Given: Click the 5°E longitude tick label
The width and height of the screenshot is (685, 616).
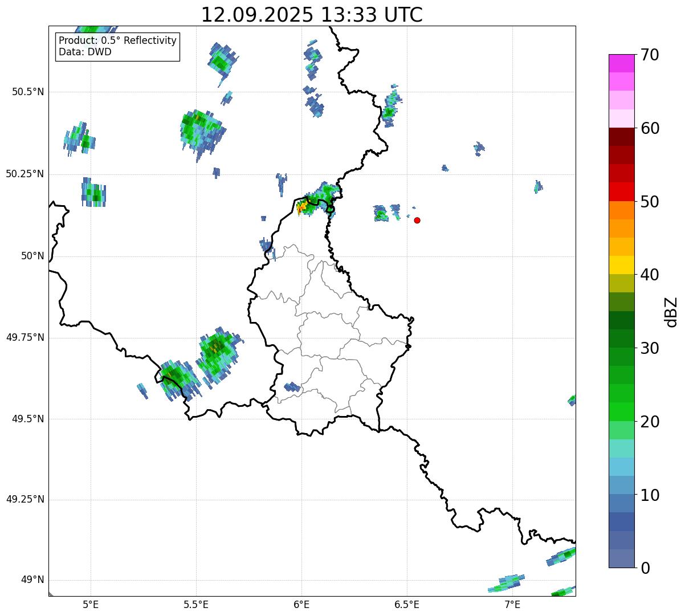Looking at the screenshot, I should tap(91, 605).
